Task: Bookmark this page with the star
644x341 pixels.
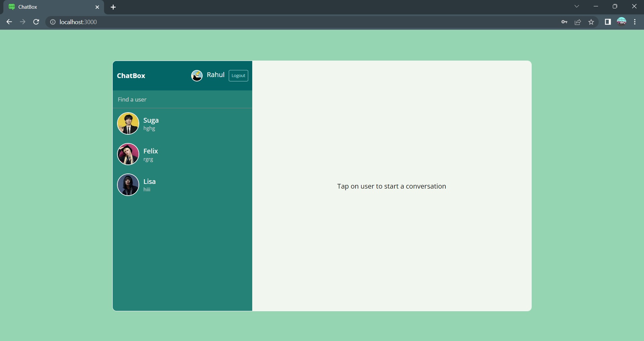Action: point(591,22)
